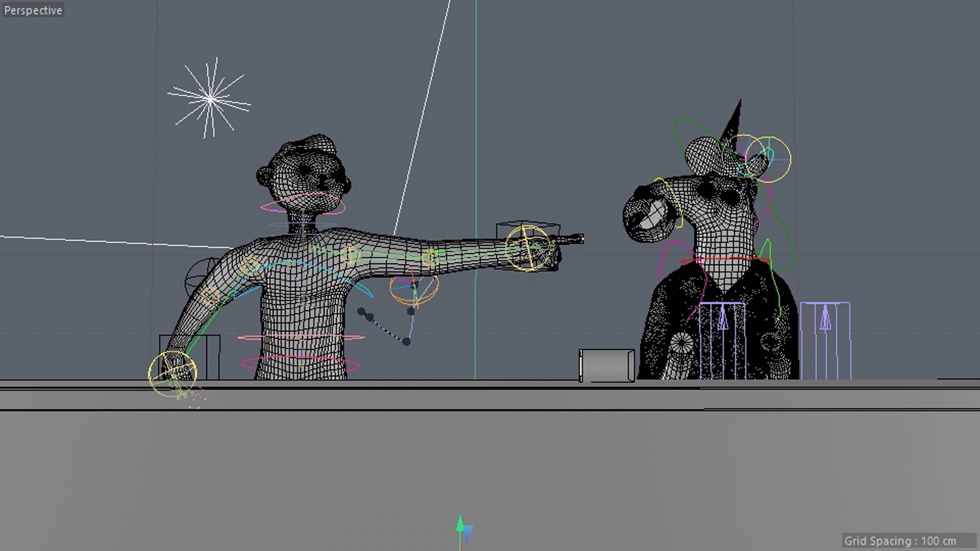This screenshot has width=980, height=551.
Task: Select the wireframe sphere behind boy's shoulder
Action: 200,275
